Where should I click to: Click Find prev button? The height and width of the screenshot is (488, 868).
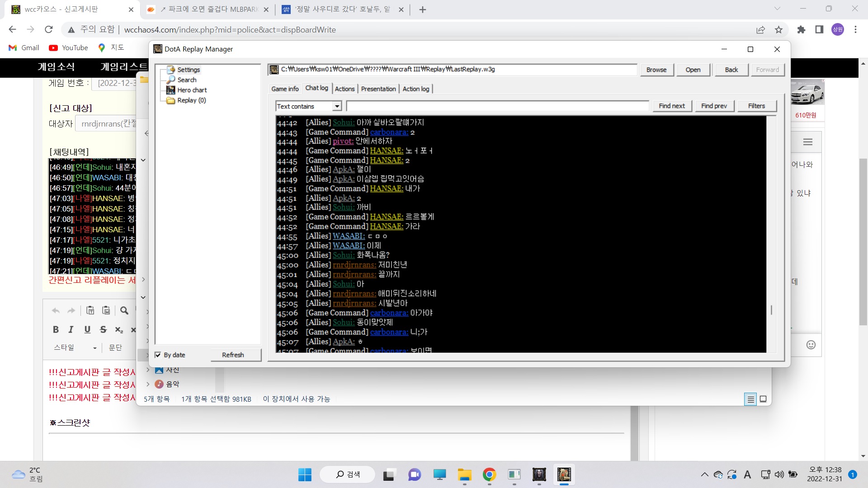pos(714,106)
